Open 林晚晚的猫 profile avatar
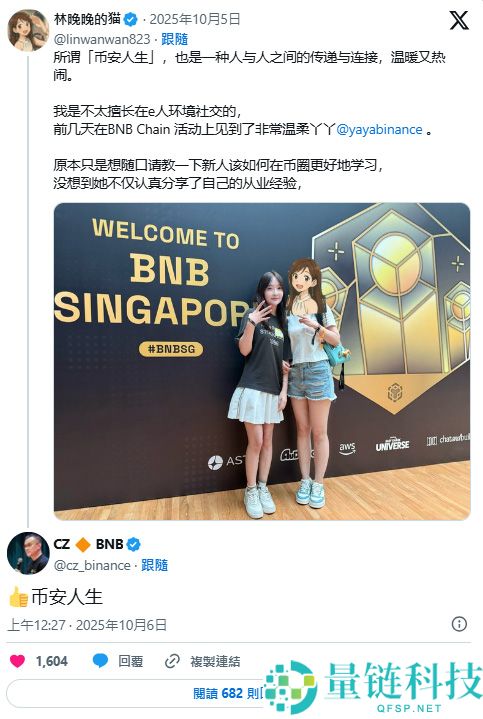 (28, 30)
